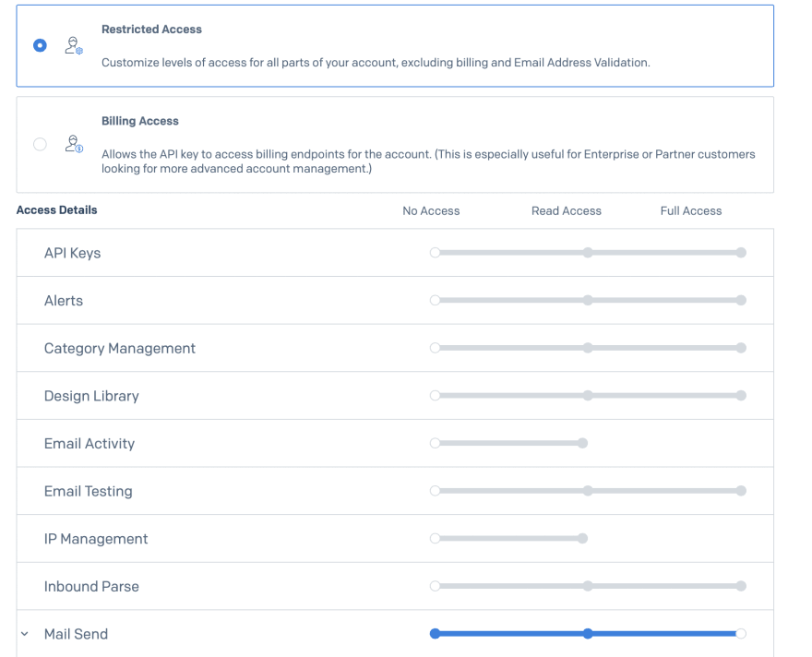Image resolution: width=812 pixels, height=657 pixels.
Task: Set Alerts to Read Access
Action: (x=588, y=300)
